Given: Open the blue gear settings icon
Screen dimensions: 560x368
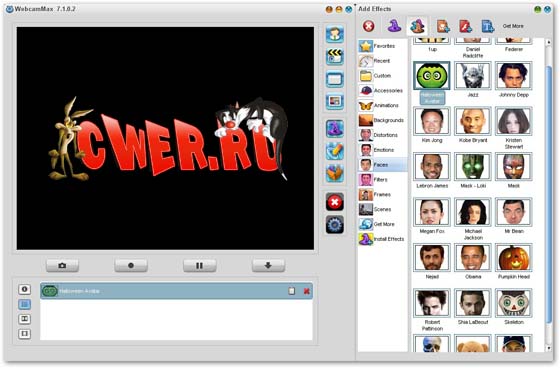Looking at the screenshot, I should [335, 225].
